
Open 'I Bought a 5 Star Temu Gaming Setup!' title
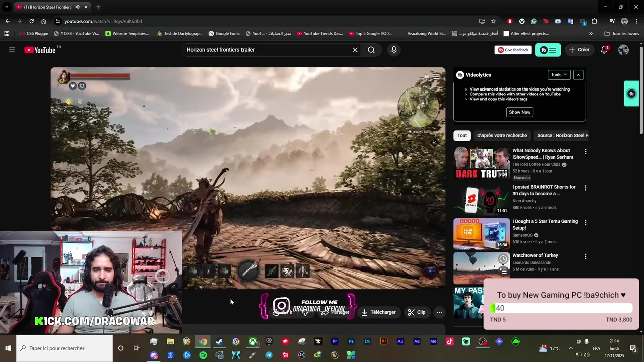545,224
